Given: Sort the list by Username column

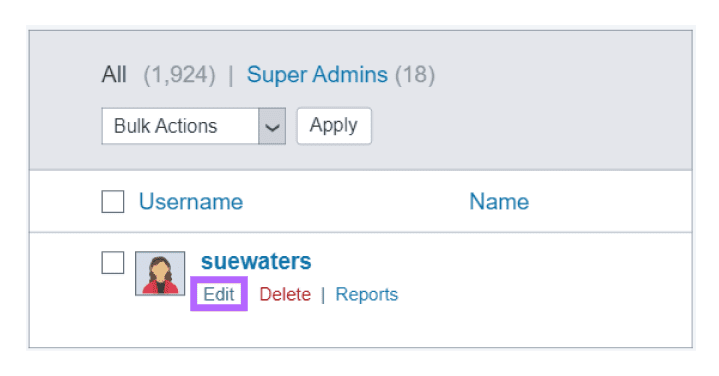Looking at the screenshot, I should click(191, 202).
